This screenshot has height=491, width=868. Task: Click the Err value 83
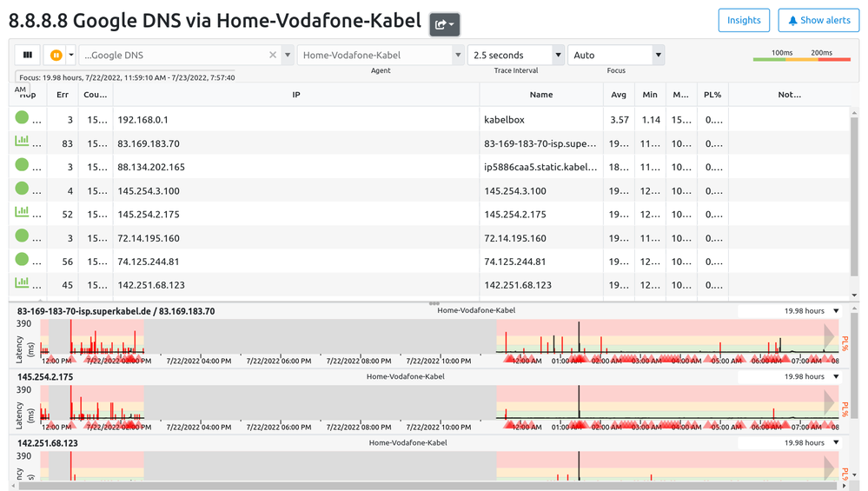(x=67, y=143)
